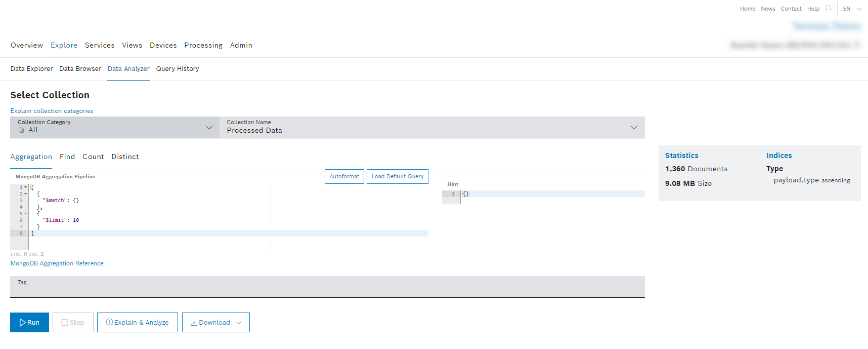Viewport: 868px width, 349px height.
Task: Click the copy icon beside All category
Action: pyautogui.click(x=21, y=130)
